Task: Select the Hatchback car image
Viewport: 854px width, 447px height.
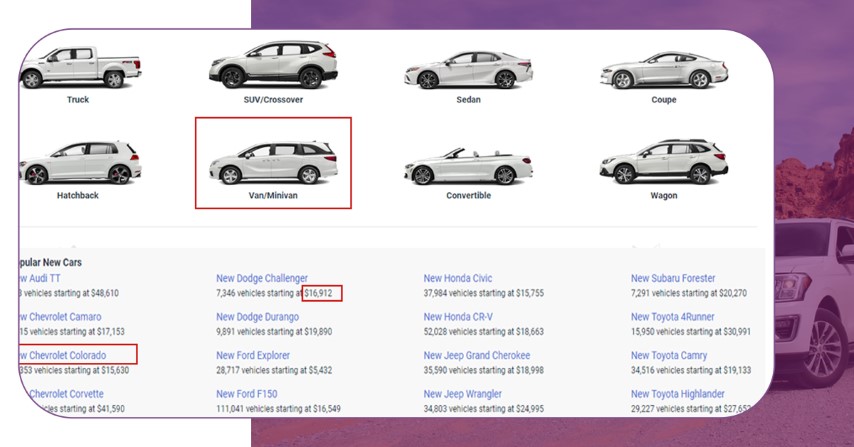Action: [81, 162]
